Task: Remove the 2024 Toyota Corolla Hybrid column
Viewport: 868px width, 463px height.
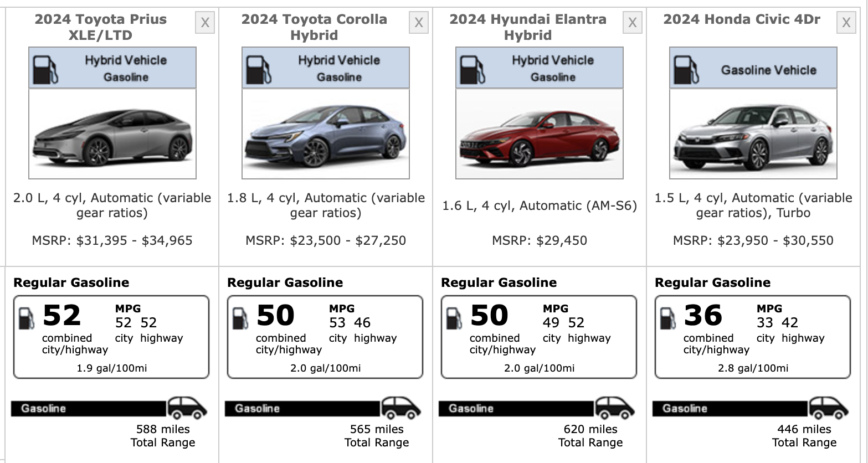Action: (x=419, y=23)
